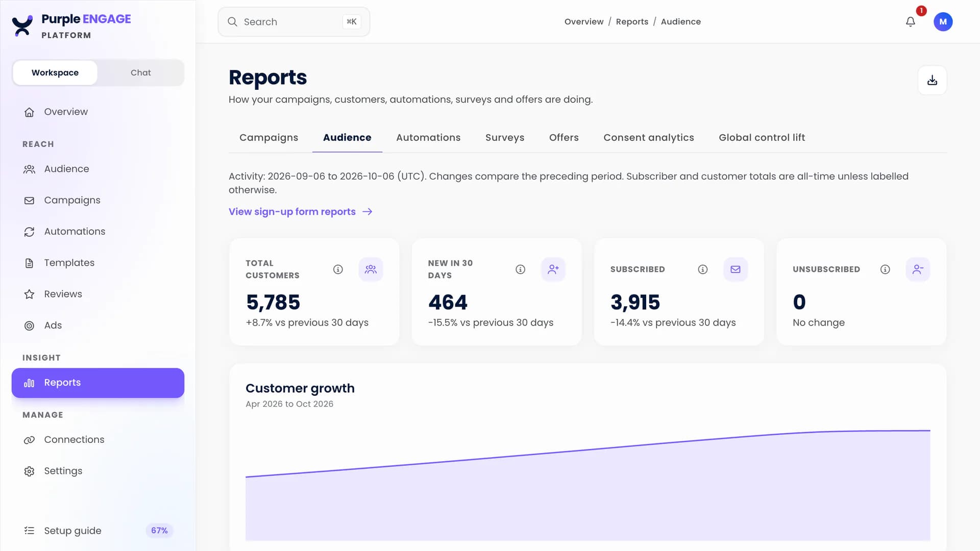Go to Overview breadcrumb link
This screenshot has width=980, height=551.
coord(583,21)
